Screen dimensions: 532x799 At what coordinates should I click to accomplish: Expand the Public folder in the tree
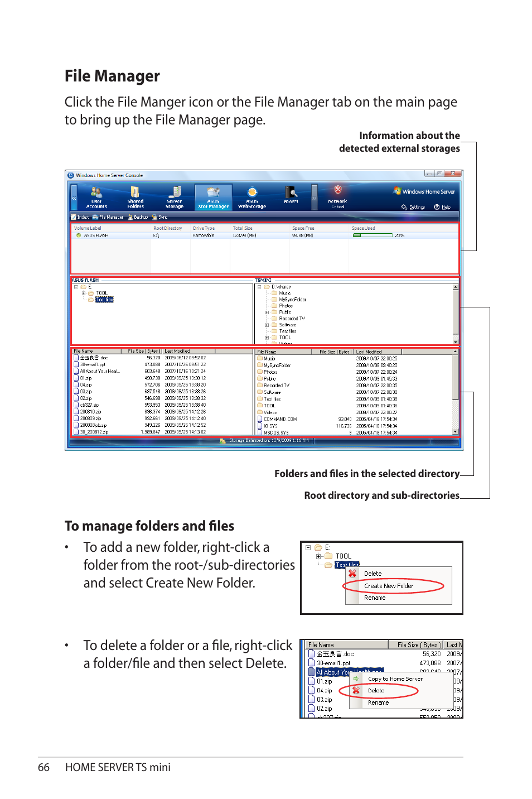pos(267,312)
